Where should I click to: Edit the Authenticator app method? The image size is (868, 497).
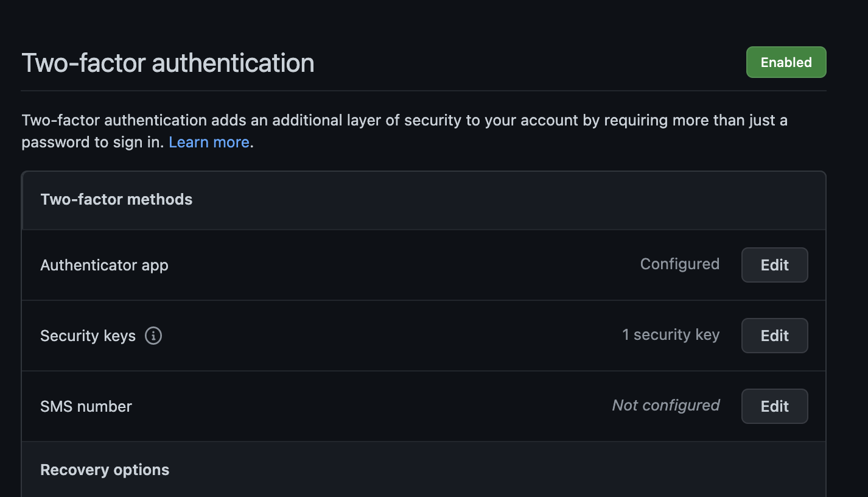coord(774,265)
